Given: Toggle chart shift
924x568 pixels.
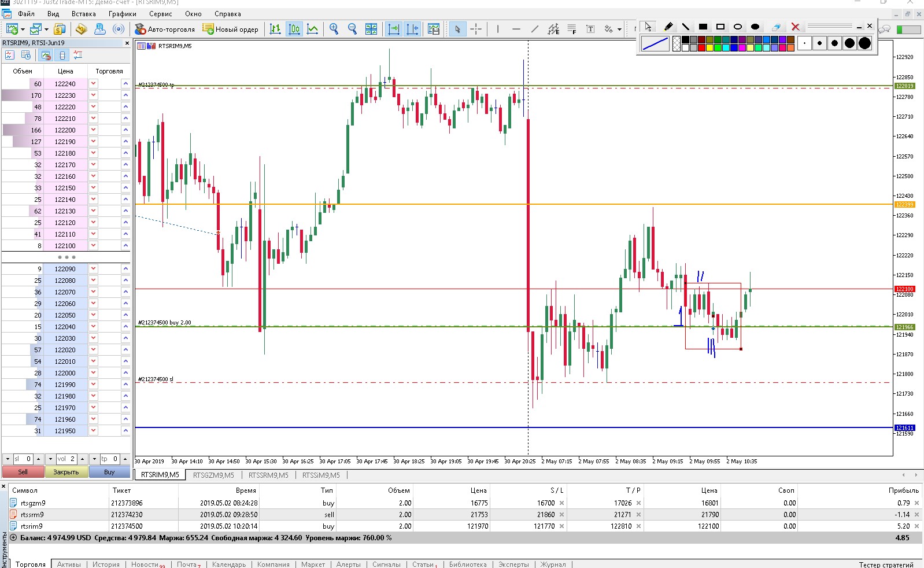Looking at the screenshot, I should (x=413, y=29).
